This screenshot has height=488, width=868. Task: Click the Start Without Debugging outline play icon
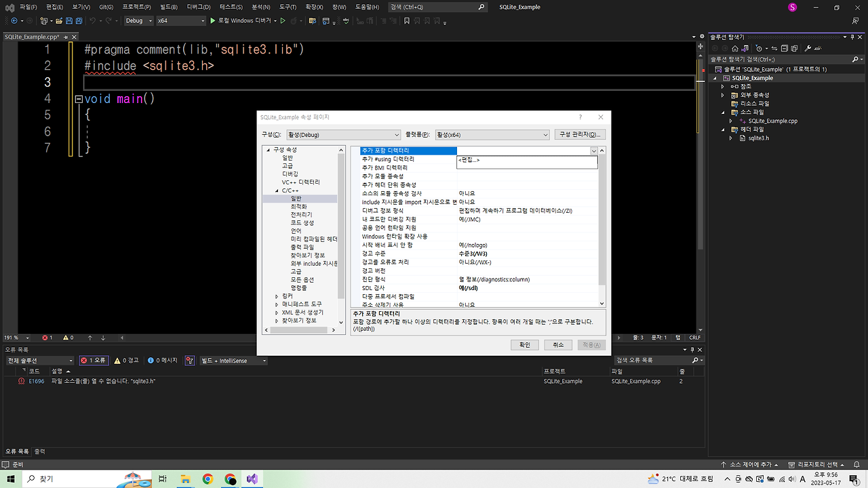point(283,21)
